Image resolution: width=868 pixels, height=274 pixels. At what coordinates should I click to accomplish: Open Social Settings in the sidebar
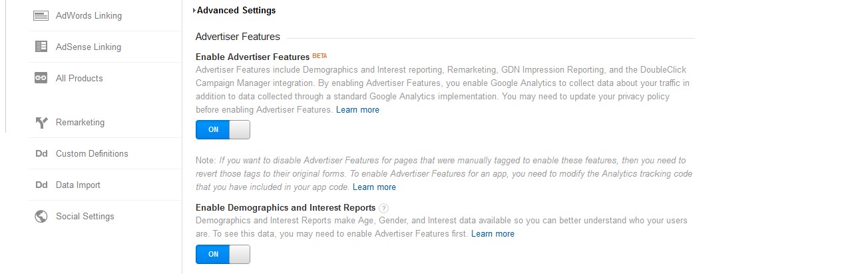click(x=85, y=217)
